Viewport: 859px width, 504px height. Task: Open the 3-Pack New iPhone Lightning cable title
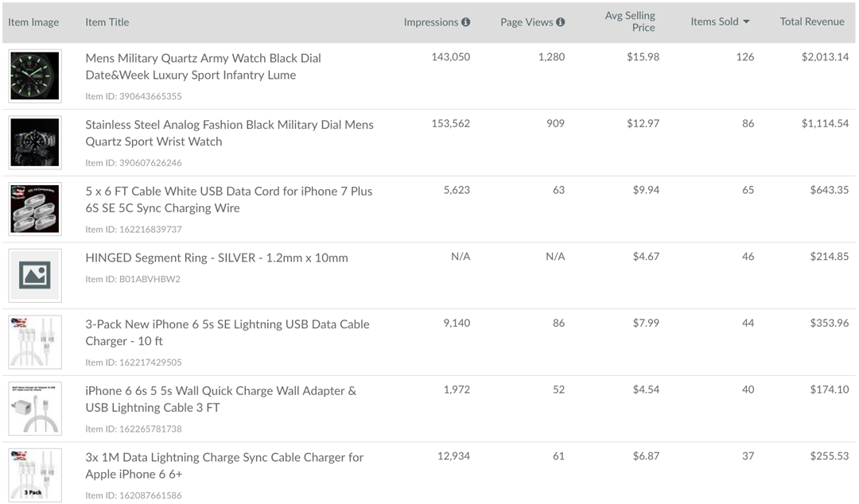(227, 332)
